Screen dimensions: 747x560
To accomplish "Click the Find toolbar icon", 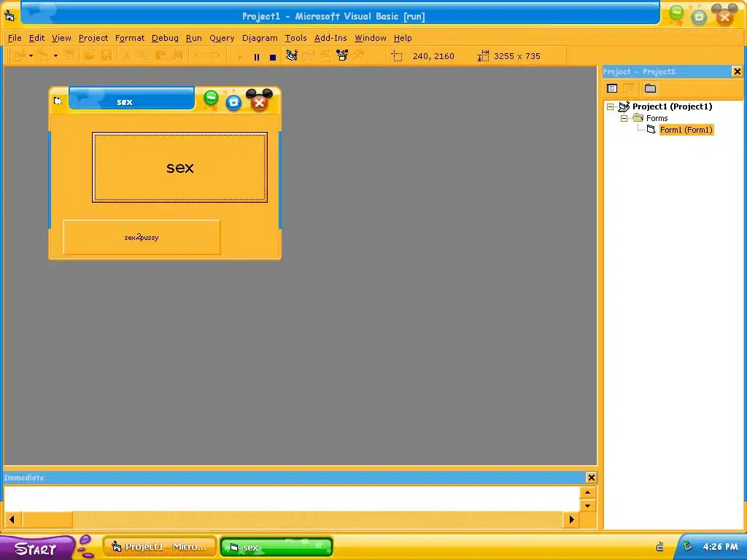I will tap(178, 55).
